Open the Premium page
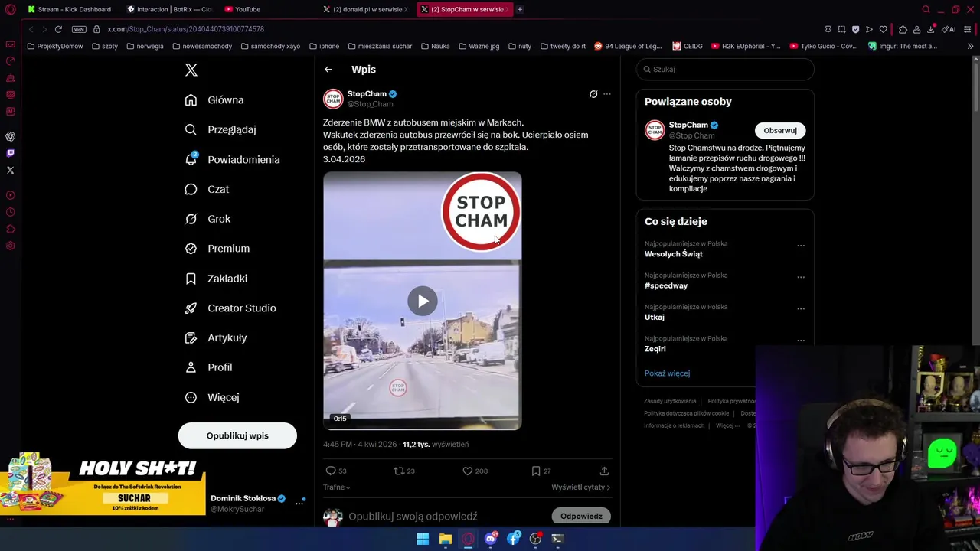The image size is (980, 551). pyautogui.click(x=217, y=249)
